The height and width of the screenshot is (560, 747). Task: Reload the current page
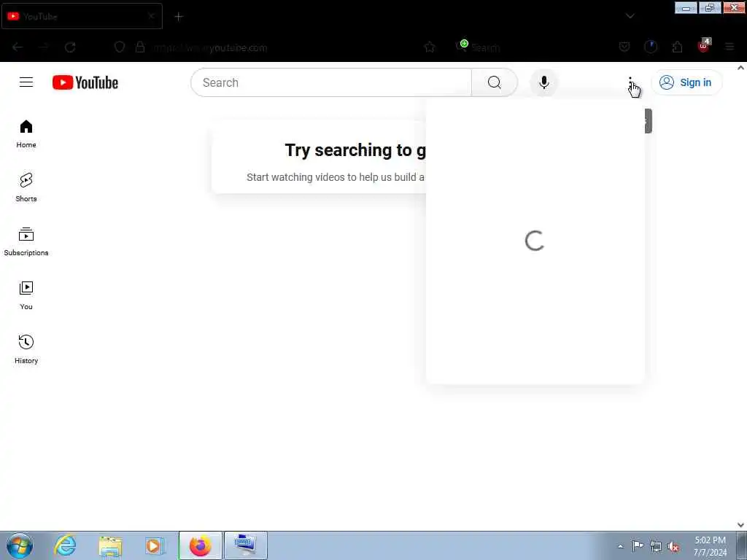coord(70,47)
